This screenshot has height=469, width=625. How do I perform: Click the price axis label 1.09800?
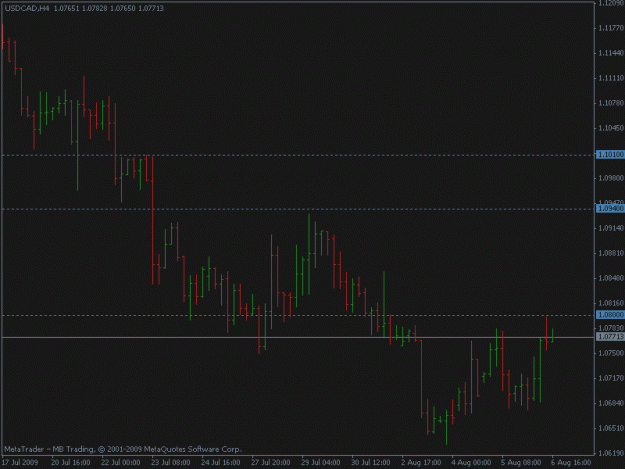611,178
